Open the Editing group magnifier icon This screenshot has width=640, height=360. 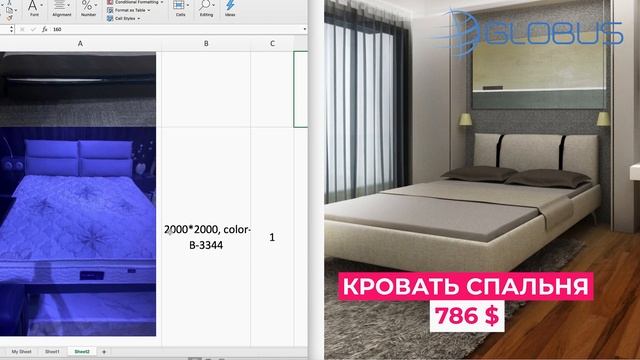[205, 5]
